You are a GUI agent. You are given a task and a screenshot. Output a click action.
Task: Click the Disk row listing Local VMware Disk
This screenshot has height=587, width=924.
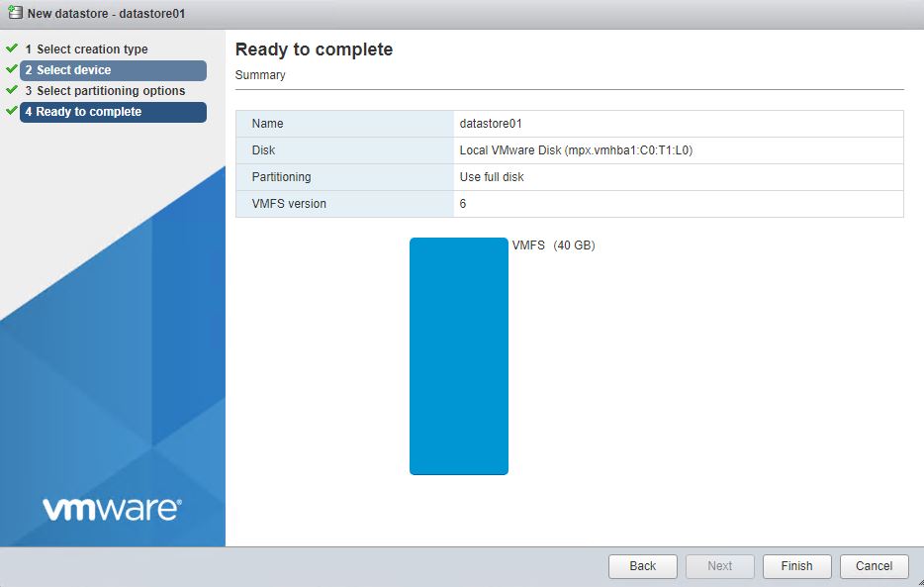(569, 149)
